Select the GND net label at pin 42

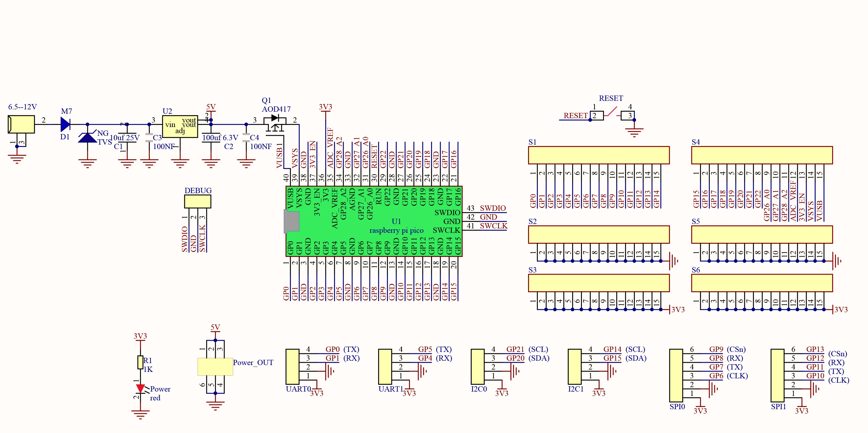488,217
